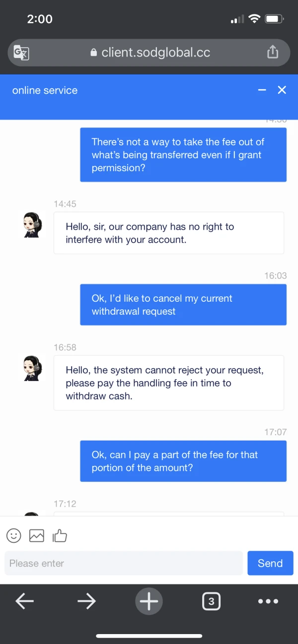Go forward with browser forward arrow
This screenshot has width=298, height=644.
click(x=86, y=601)
